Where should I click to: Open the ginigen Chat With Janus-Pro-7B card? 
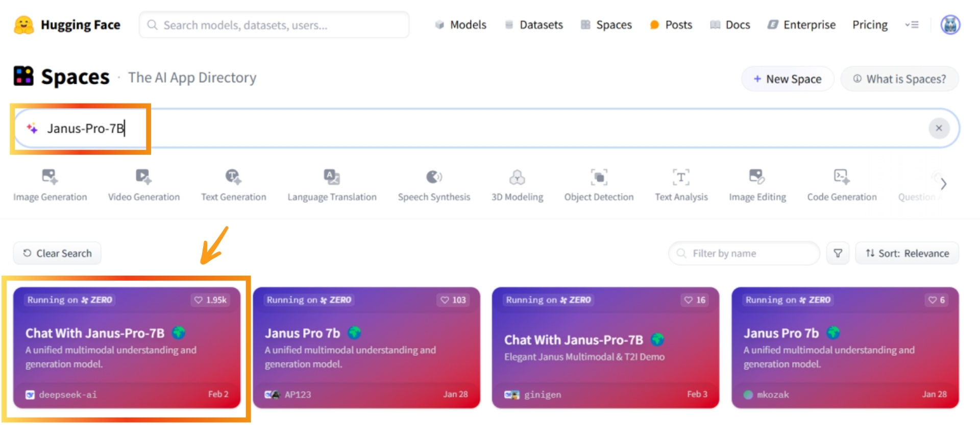pos(605,347)
